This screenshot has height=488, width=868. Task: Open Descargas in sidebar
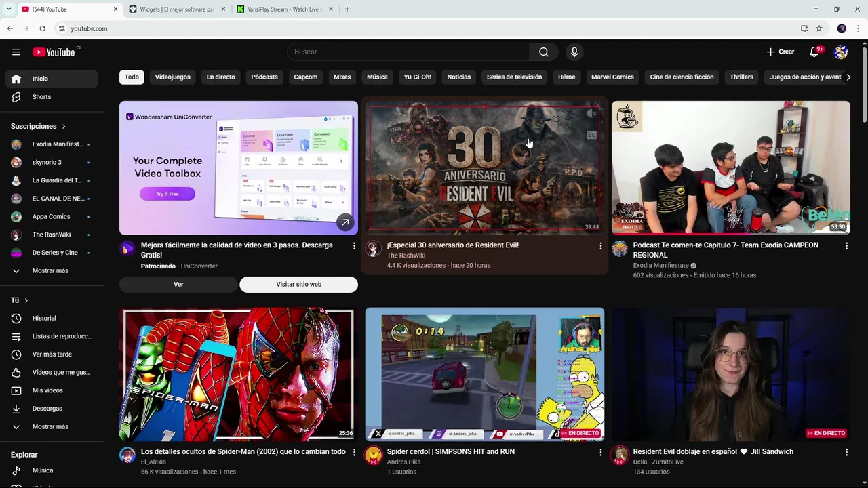52,409
